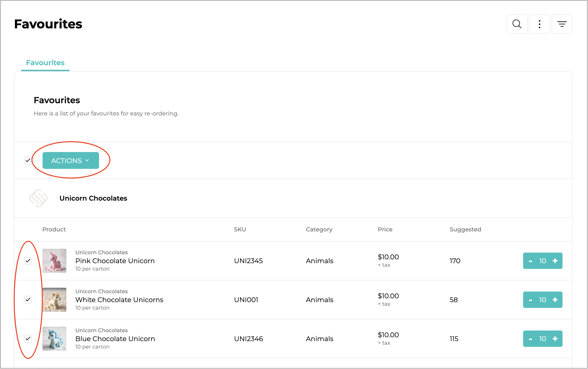Decrease Blue Chocolate Unicorn quantity with minus
This screenshot has height=369, width=588.
(x=530, y=339)
